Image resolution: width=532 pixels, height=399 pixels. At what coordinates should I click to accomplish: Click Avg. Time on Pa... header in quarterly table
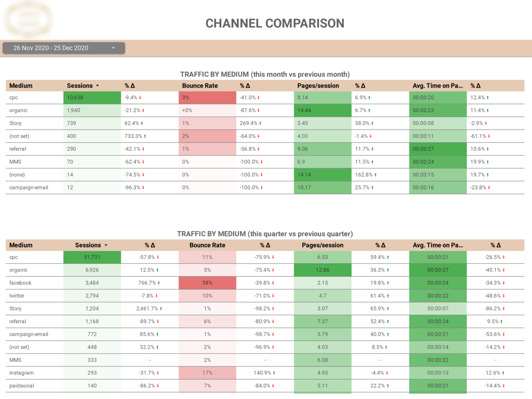(438, 245)
